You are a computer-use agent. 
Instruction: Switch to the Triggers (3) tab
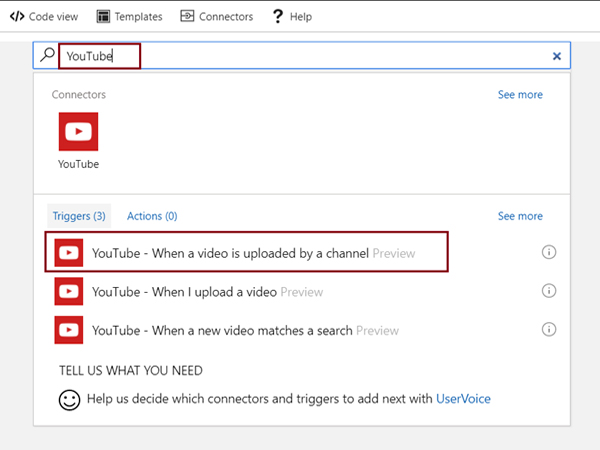click(x=79, y=216)
